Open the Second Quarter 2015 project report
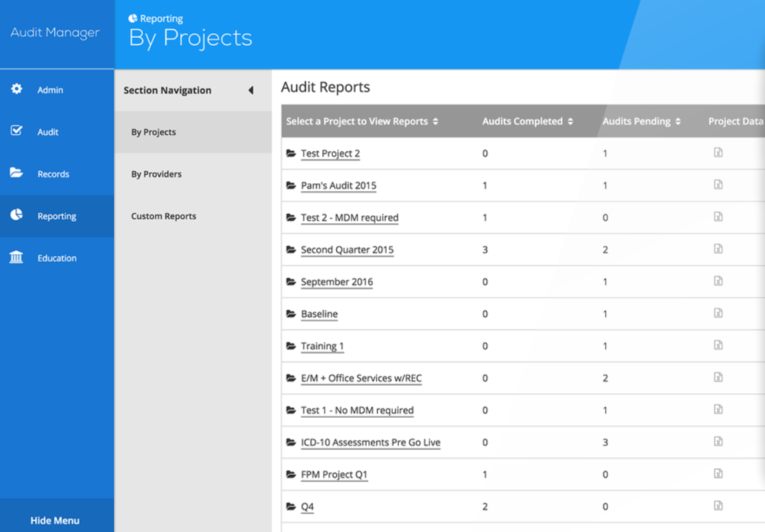 (x=347, y=249)
